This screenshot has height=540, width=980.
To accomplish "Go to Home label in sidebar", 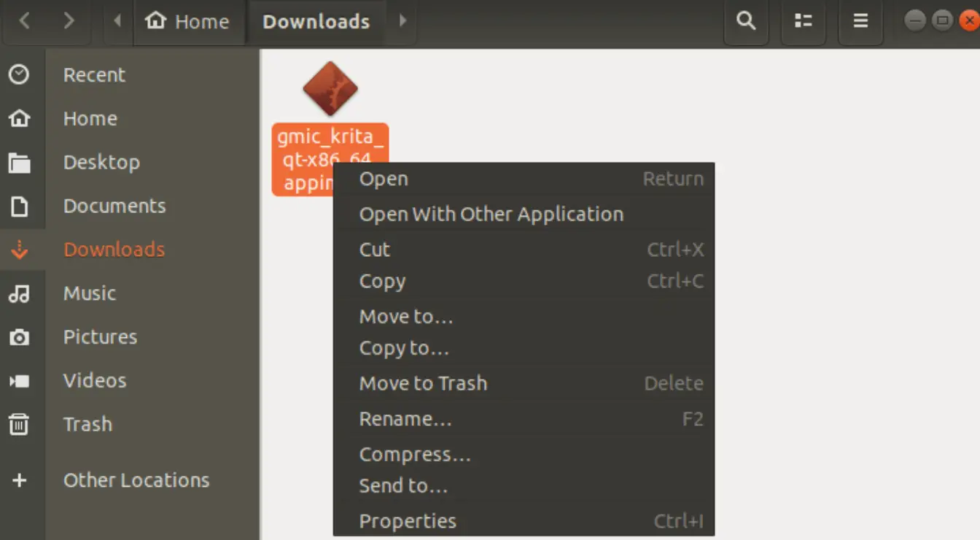I will 90,118.
